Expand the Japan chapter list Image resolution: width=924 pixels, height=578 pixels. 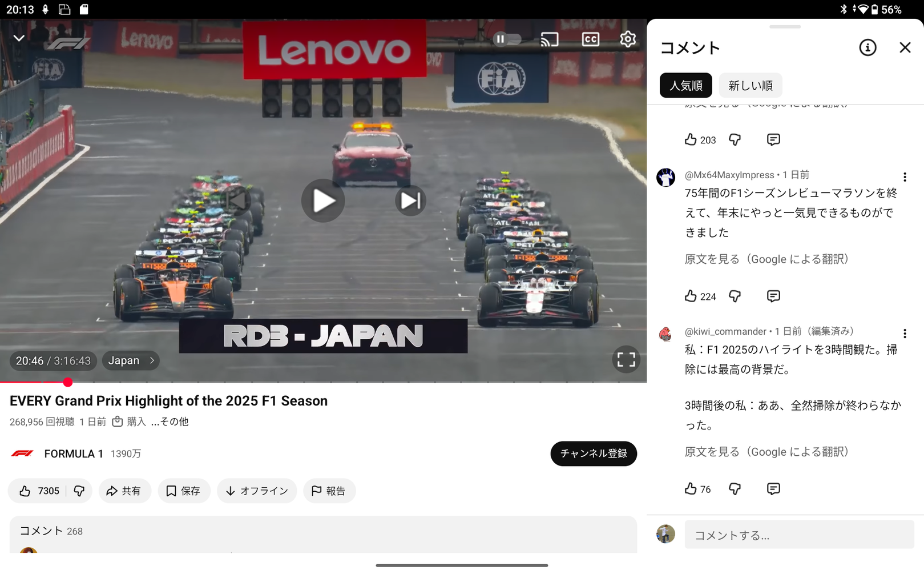[x=131, y=360]
